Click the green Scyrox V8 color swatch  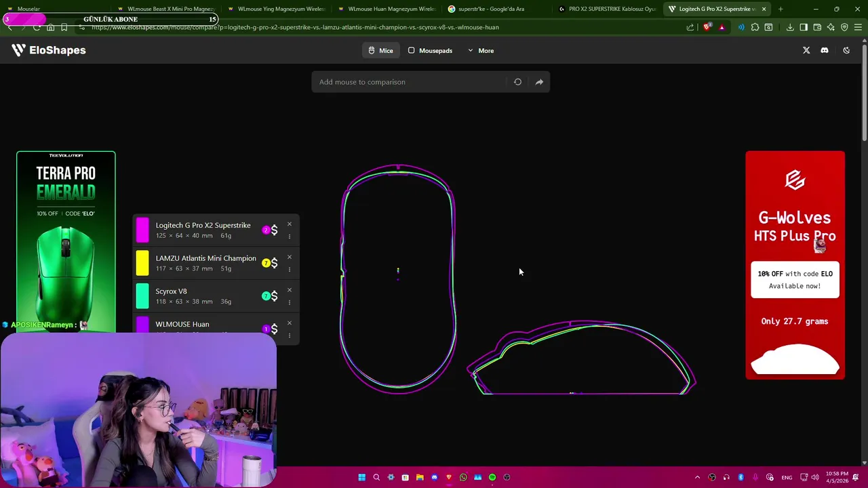tap(142, 296)
